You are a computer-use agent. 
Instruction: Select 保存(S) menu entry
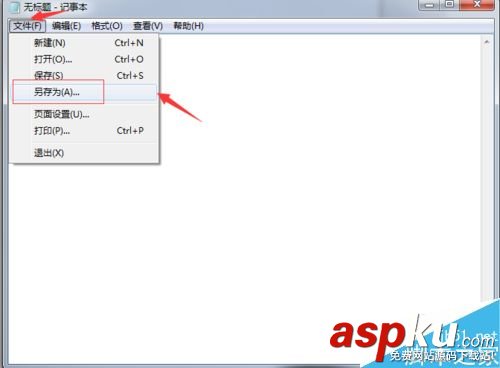point(85,75)
